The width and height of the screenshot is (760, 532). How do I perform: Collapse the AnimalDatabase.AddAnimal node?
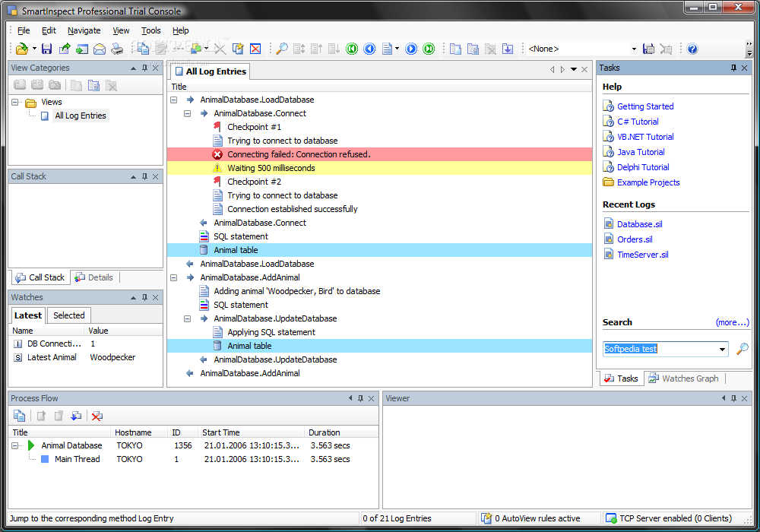coord(173,277)
